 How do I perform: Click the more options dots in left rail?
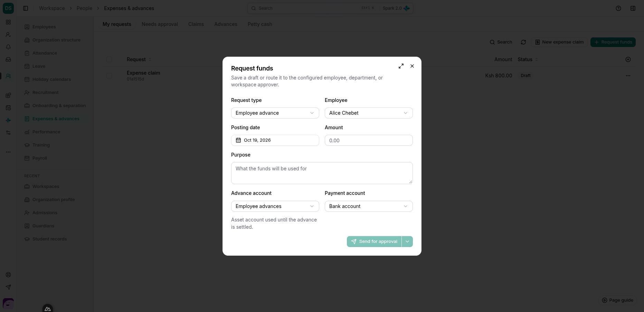click(x=8, y=152)
